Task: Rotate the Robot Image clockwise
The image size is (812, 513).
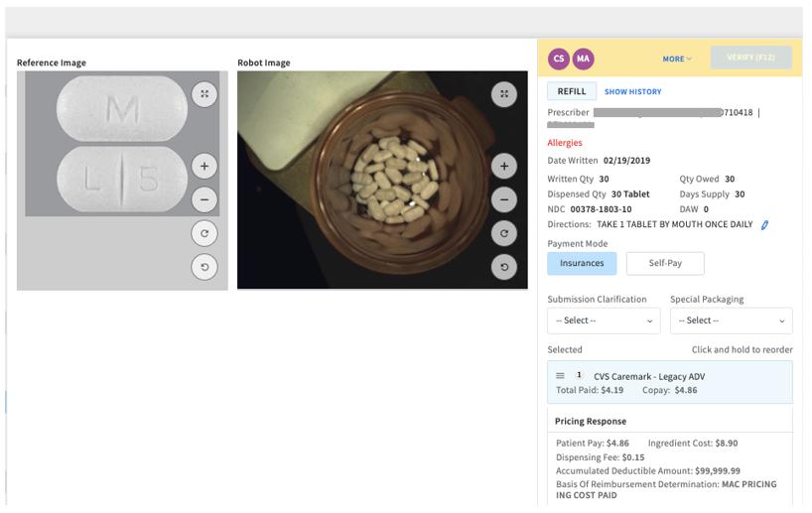Action: point(504,233)
